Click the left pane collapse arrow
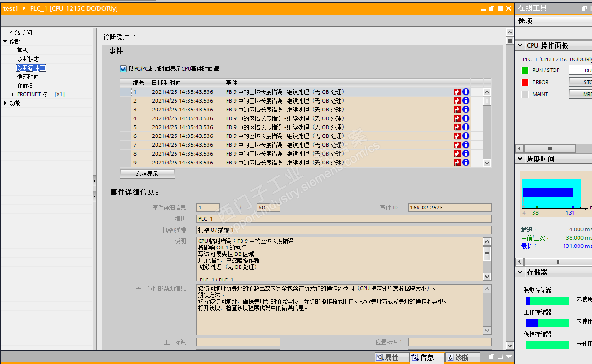This screenshot has width=592, height=364. [94, 180]
